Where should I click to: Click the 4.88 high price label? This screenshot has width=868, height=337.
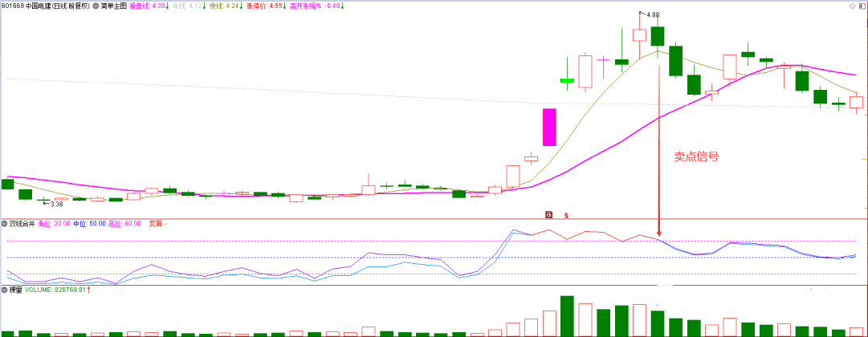tap(652, 14)
